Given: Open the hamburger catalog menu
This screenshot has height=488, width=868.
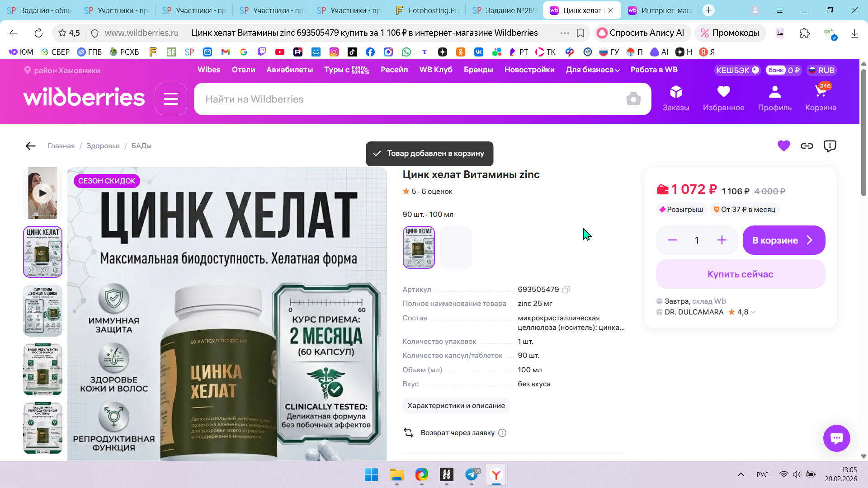Looking at the screenshot, I should pos(171,99).
